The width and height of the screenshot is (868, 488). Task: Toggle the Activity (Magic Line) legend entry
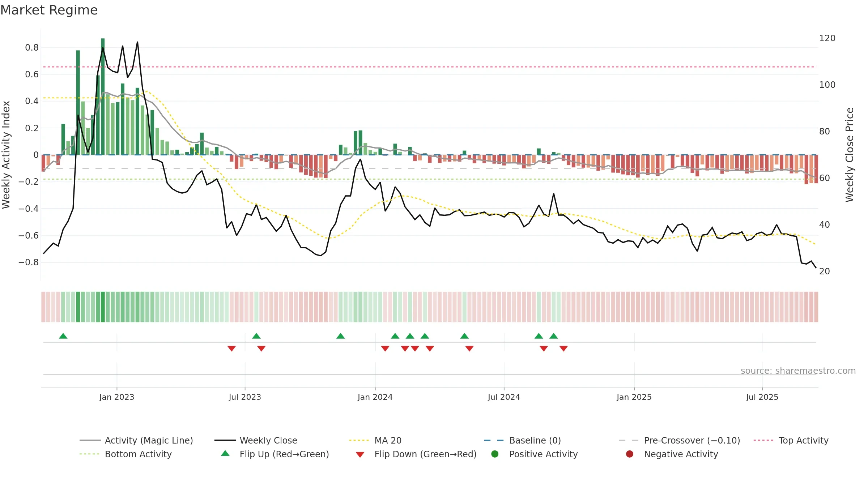coord(136,440)
